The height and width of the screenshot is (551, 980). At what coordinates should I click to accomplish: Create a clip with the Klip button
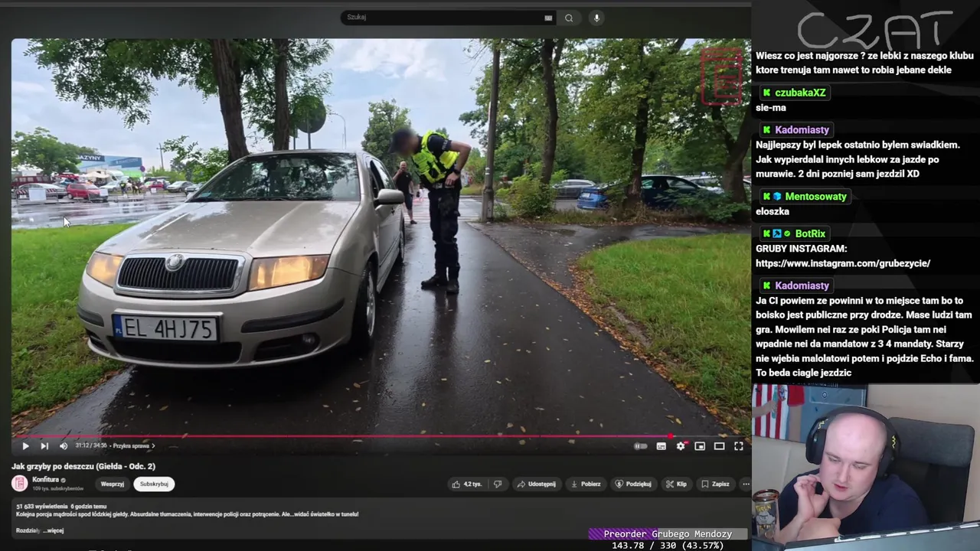pos(676,484)
